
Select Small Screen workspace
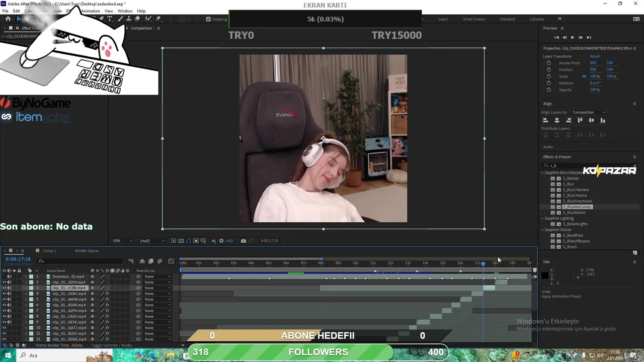(x=474, y=19)
